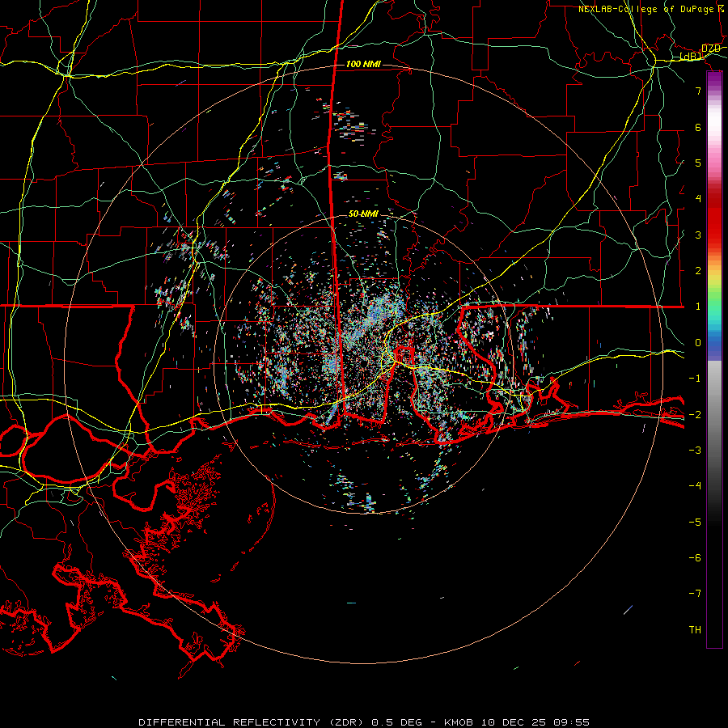
Task: Click the -5 scale tick label
Action: (x=695, y=522)
